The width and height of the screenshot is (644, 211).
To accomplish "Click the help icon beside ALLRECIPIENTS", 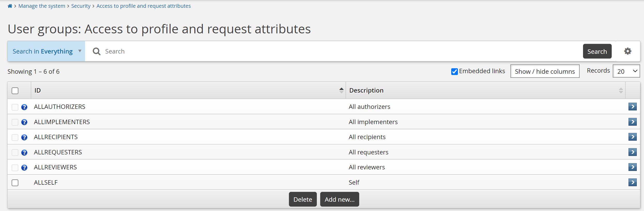I will (x=24, y=137).
